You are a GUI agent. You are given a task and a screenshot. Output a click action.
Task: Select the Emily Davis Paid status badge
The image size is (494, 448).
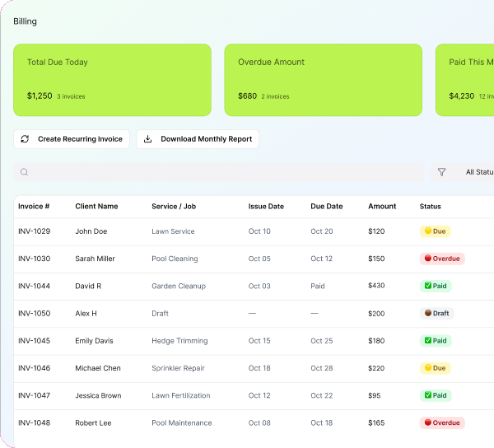pos(436,341)
